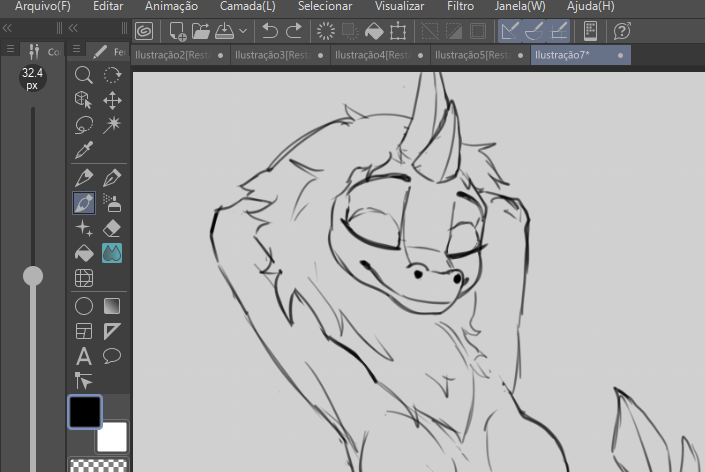Select the Pen tool
Screen dimensions: 705x472
click(x=84, y=178)
